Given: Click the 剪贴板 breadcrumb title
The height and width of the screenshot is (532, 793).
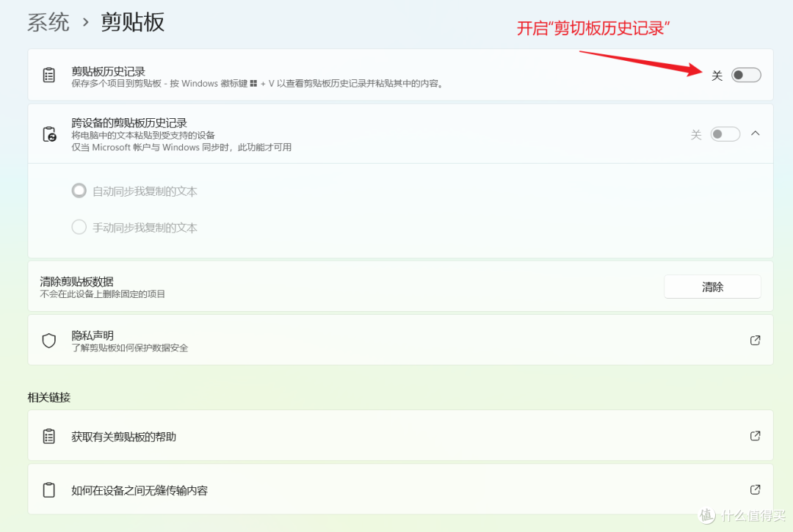Looking at the screenshot, I should coord(132,23).
